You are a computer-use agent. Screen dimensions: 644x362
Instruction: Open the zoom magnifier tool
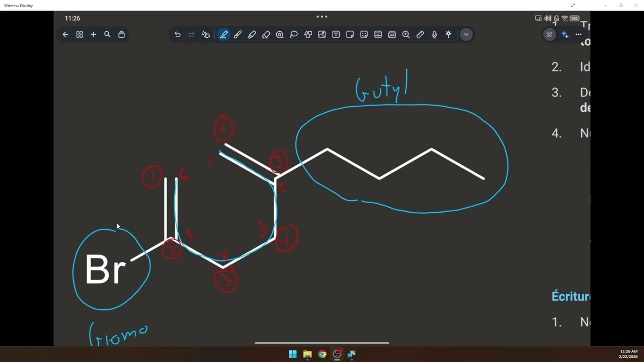point(406,35)
